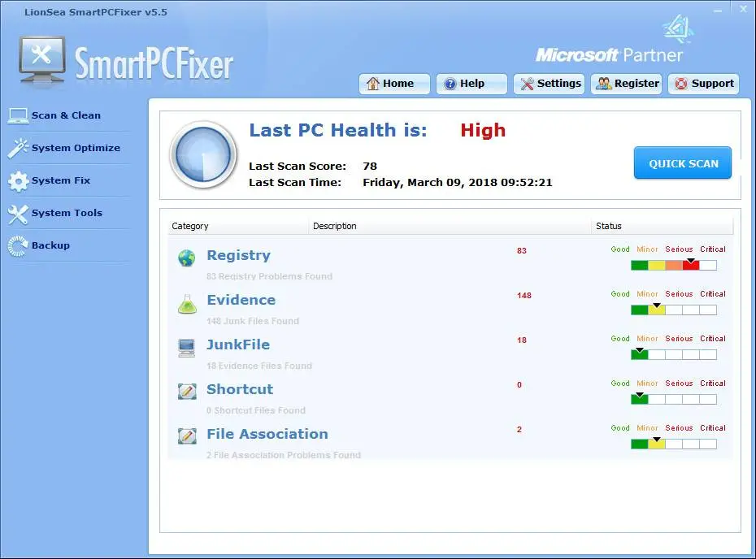Click the Scan & Clean laptop icon
Viewport: 756px width, 559px height.
(x=19, y=115)
